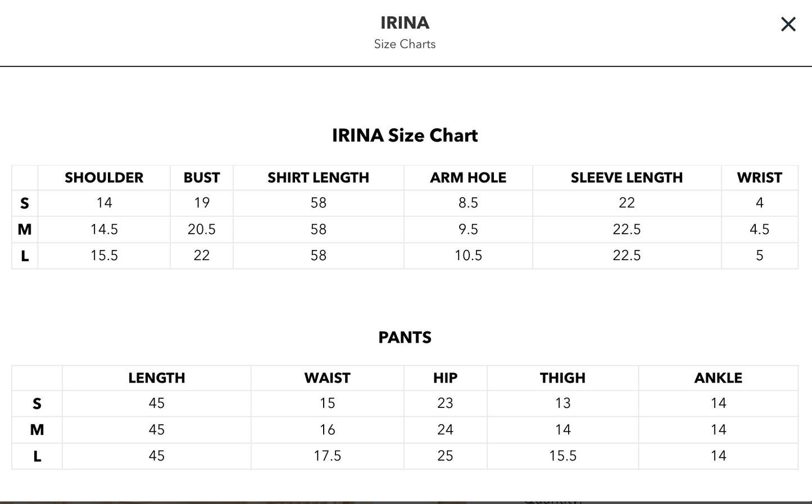Viewport: 812px width, 504px height.
Task: Click the ANKLE column header
Action: tap(718, 378)
